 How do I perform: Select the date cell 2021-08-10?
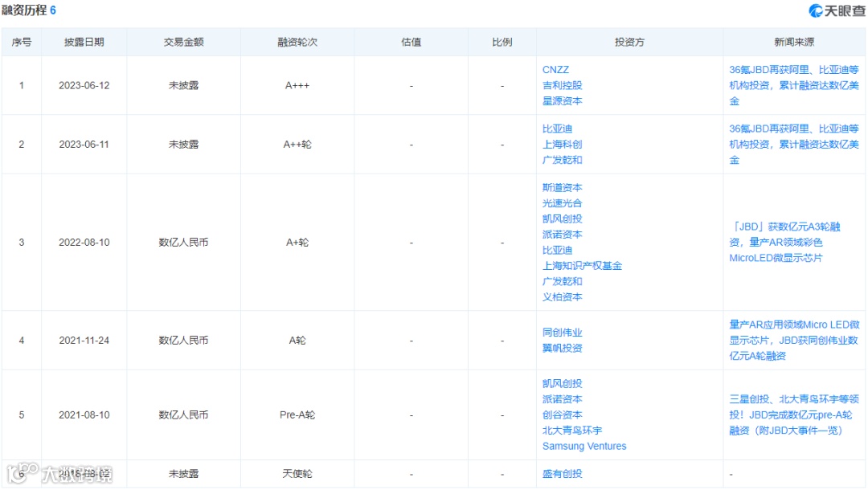pyautogui.click(x=84, y=414)
